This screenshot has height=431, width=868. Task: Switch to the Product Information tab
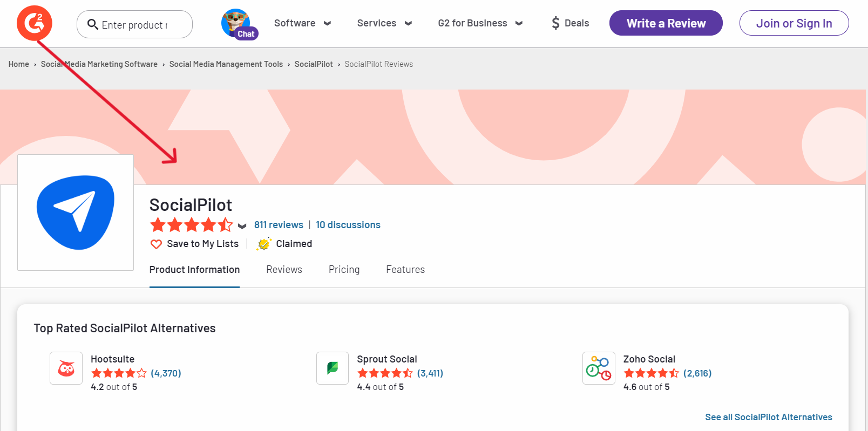pos(194,270)
